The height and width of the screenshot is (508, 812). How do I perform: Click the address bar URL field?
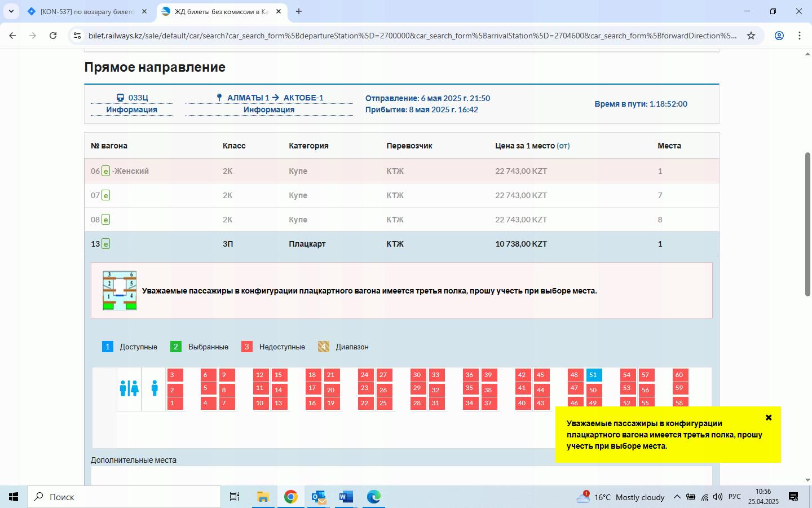[412, 36]
